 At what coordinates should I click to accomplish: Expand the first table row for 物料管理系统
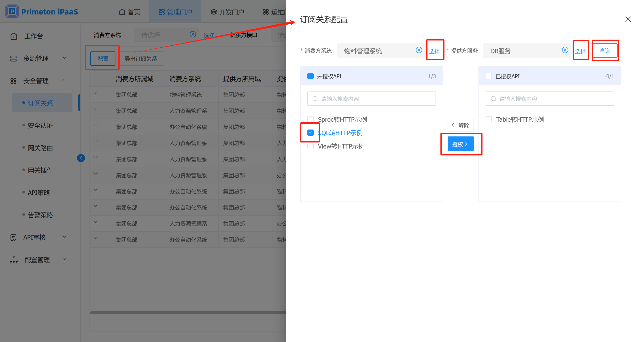coord(96,93)
